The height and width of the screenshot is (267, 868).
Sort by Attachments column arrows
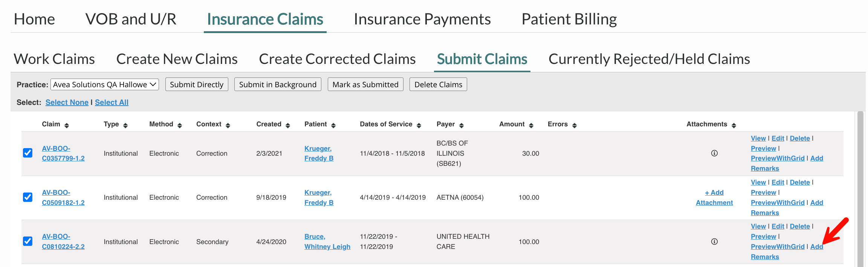734,125
